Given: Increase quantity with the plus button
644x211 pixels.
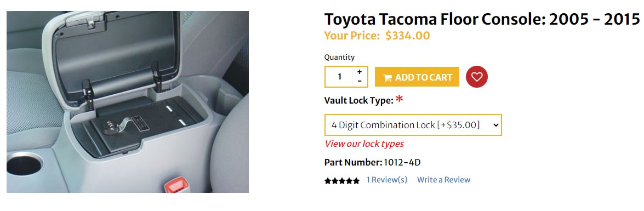Looking at the screenshot, I should [x=360, y=72].
